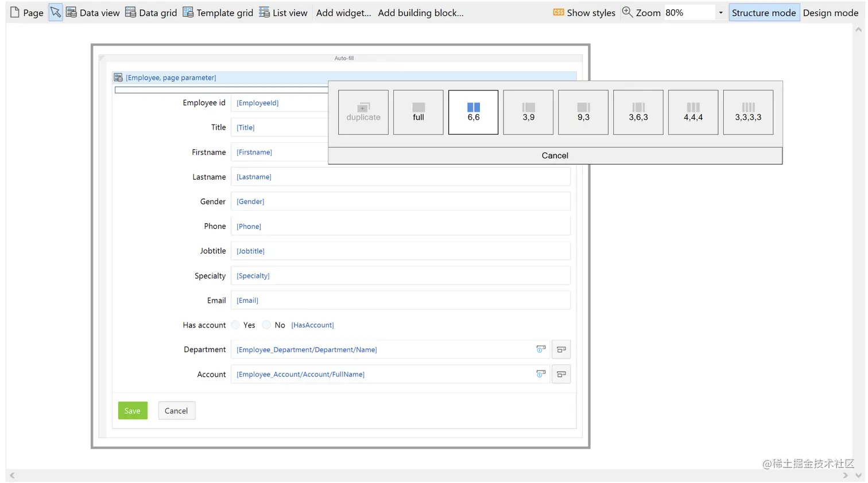Screen dimensions: 868x483
Task: Click the form Cancel button
Action: click(176, 411)
